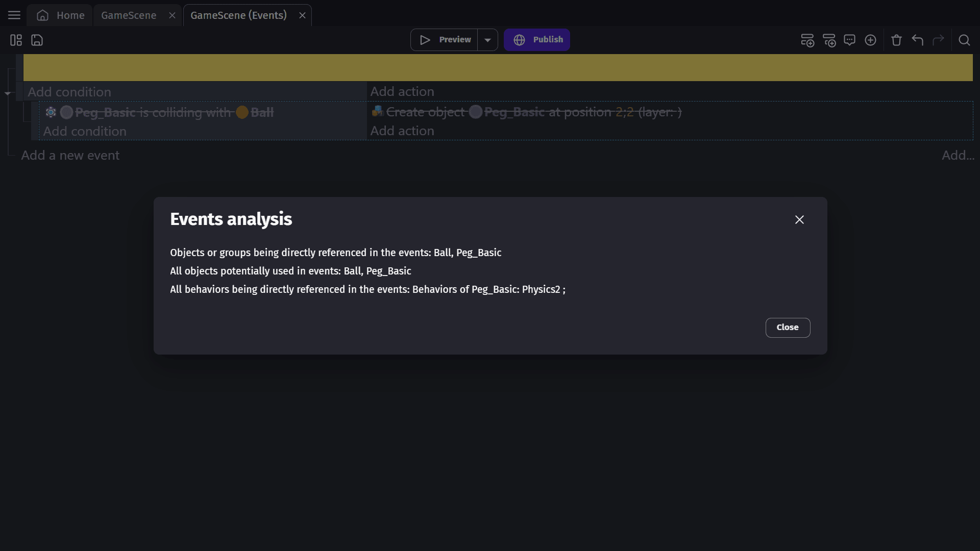Click the add event toolbar icon
Viewport: 980px width, 551px height.
(807, 40)
